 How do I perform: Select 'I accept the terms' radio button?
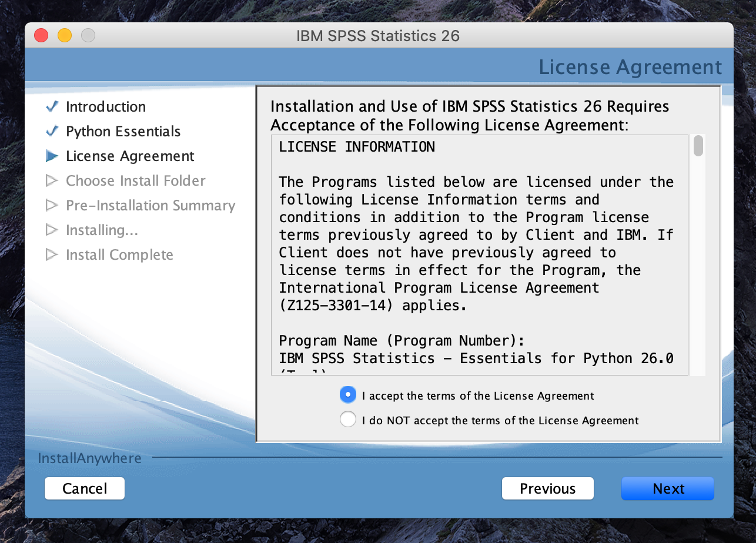tap(348, 395)
